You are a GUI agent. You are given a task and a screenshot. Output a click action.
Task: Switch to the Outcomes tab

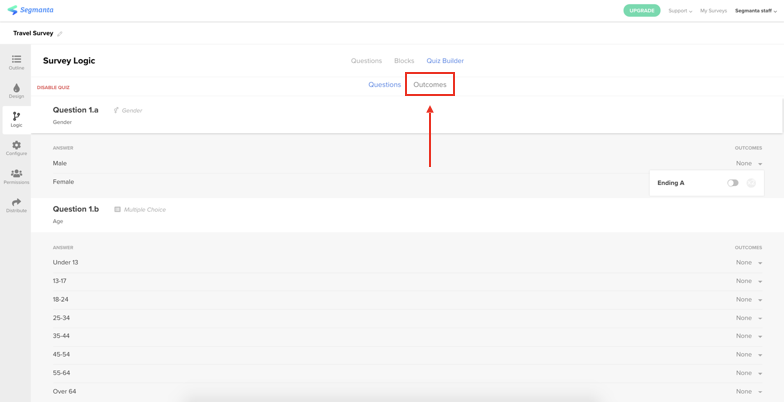click(430, 84)
